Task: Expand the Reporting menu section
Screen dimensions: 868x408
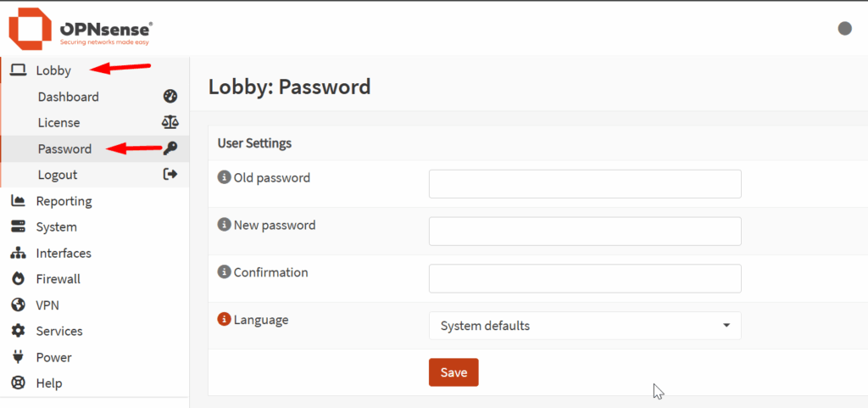Action: [64, 201]
